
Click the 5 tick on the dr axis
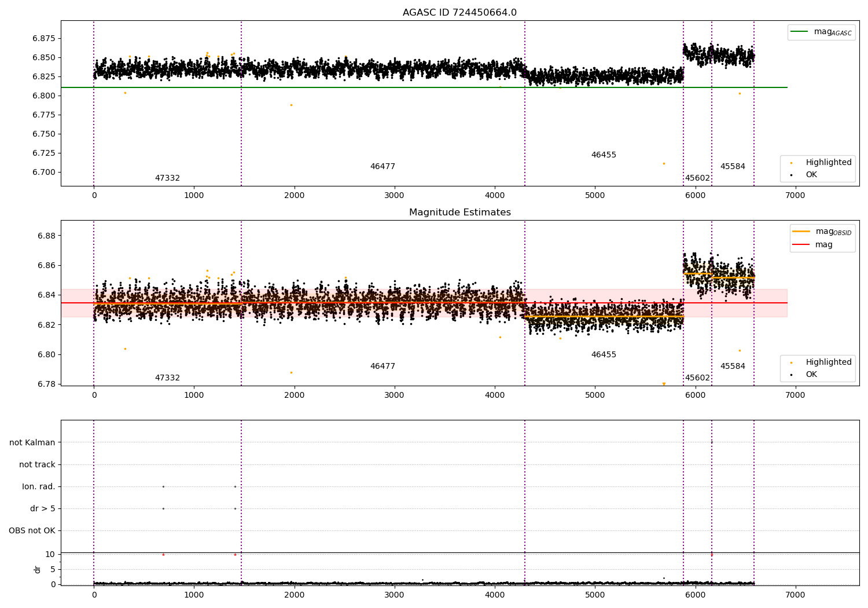[53, 569]
